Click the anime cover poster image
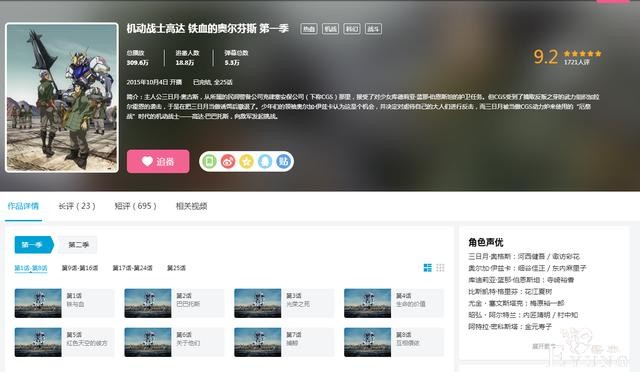This screenshot has width=640, height=372. click(62, 98)
